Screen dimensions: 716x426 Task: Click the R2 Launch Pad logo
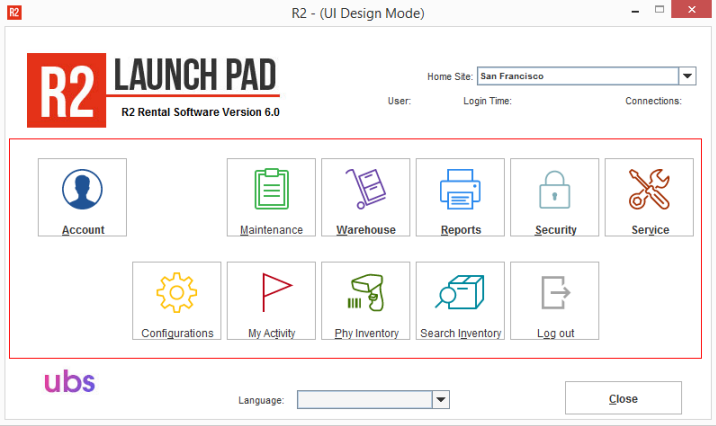[153, 90]
